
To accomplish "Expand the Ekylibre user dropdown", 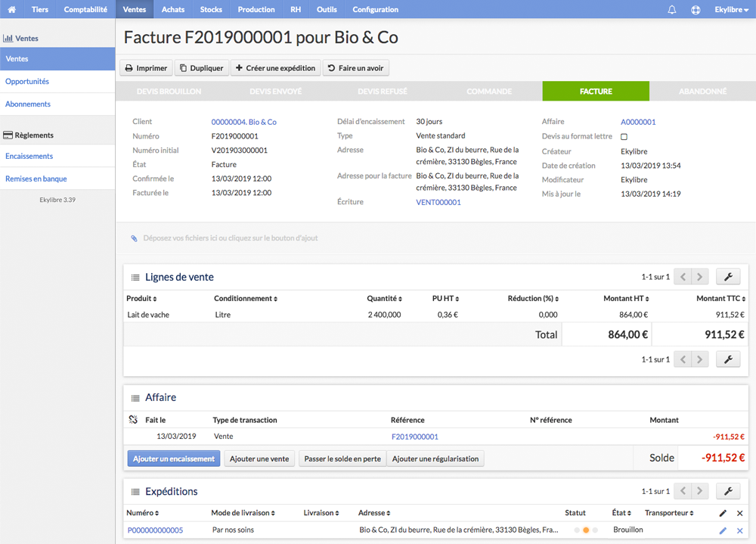I will (x=731, y=10).
